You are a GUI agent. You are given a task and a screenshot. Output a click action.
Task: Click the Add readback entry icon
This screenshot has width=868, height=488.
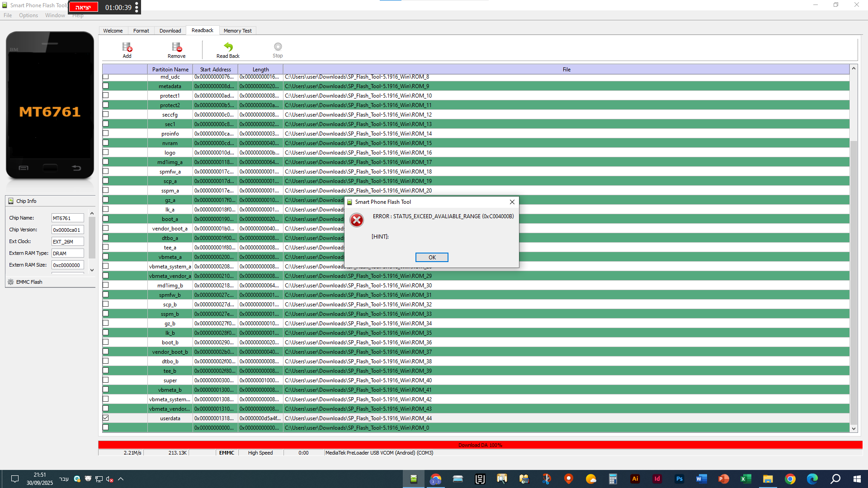[x=127, y=47]
